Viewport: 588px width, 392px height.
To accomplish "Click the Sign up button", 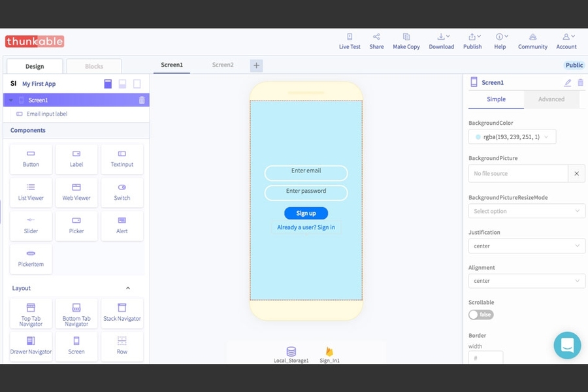I will coord(306,214).
